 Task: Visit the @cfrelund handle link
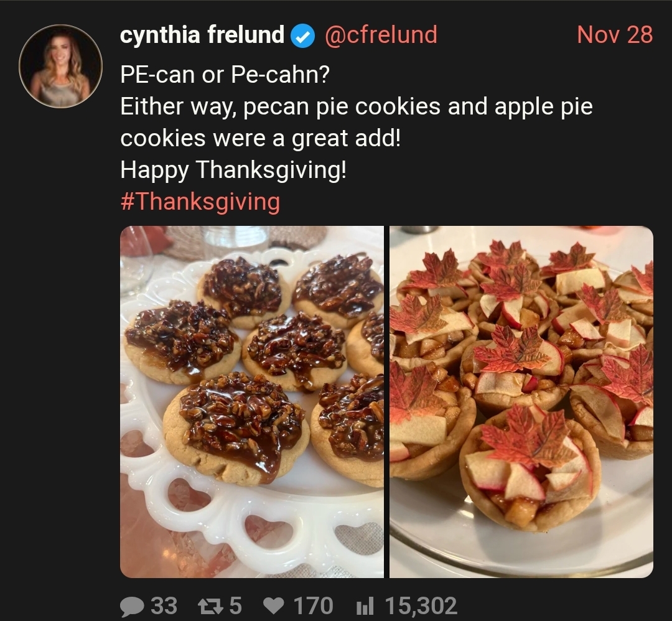point(381,35)
